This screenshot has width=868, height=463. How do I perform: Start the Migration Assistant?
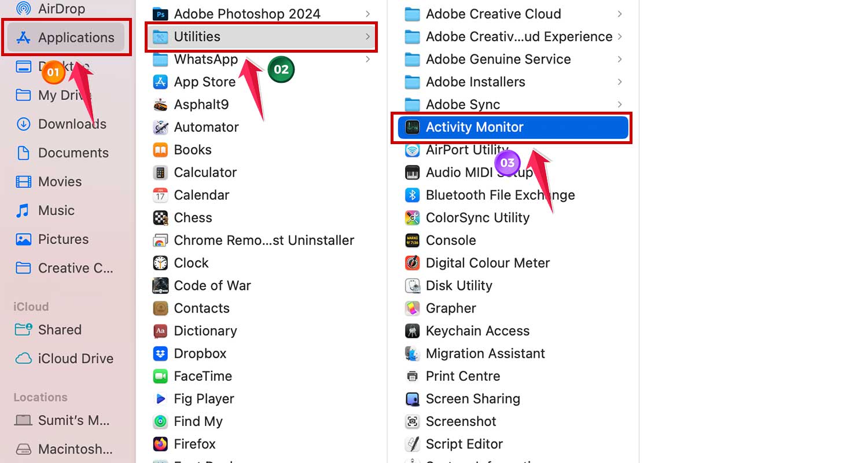[485, 353]
